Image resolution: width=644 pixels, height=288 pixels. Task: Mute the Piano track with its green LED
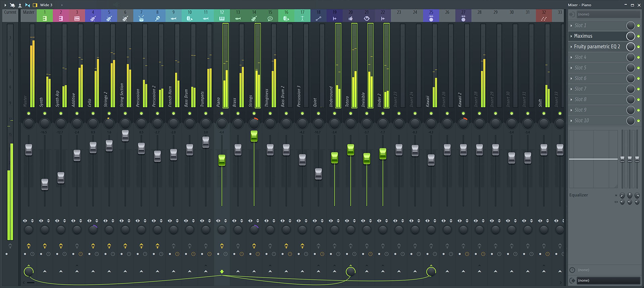[222, 113]
